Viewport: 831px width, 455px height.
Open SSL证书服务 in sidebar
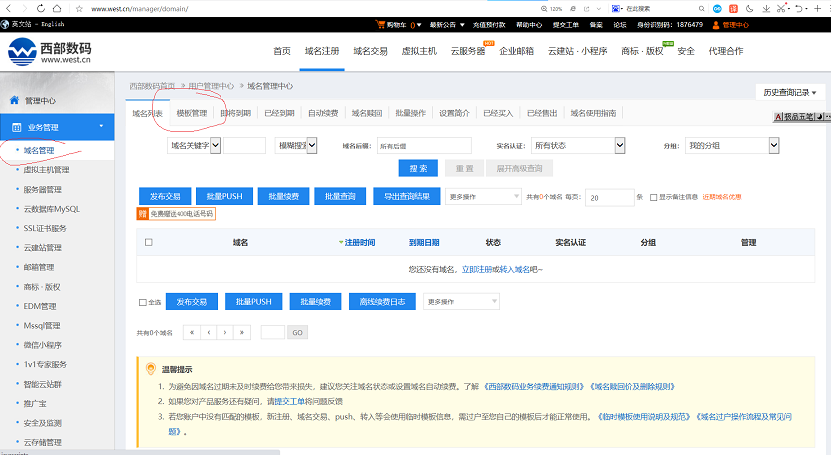(45, 228)
